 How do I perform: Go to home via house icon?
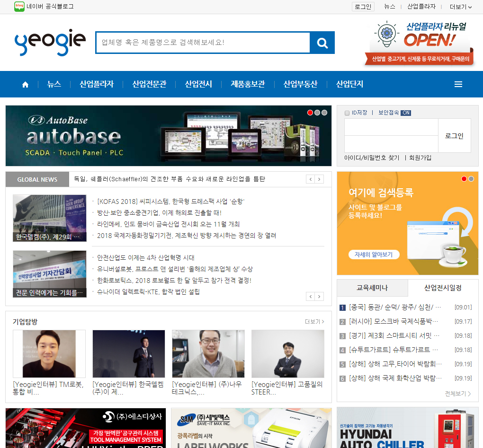pos(25,84)
